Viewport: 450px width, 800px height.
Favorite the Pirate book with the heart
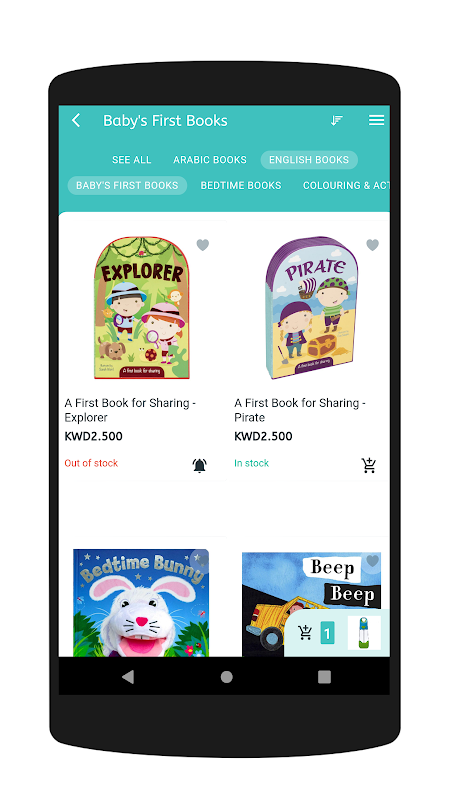point(372,245)
